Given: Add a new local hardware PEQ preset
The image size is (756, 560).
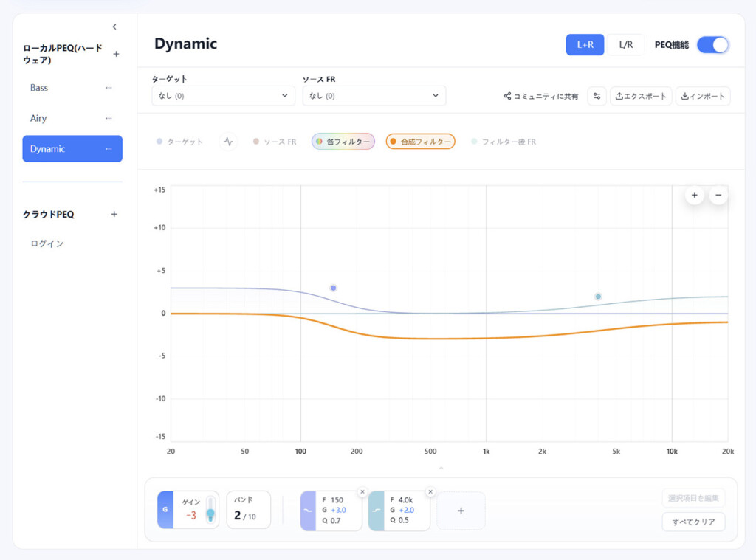Looking at the screenshot, I should 116,54.
